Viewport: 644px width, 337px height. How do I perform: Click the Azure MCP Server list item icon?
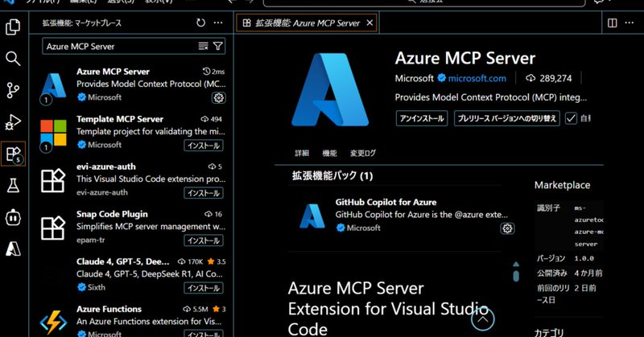53,85
